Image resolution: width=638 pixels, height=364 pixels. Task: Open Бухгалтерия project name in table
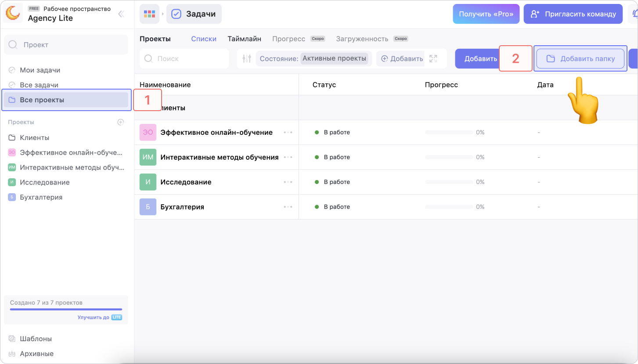182,207
